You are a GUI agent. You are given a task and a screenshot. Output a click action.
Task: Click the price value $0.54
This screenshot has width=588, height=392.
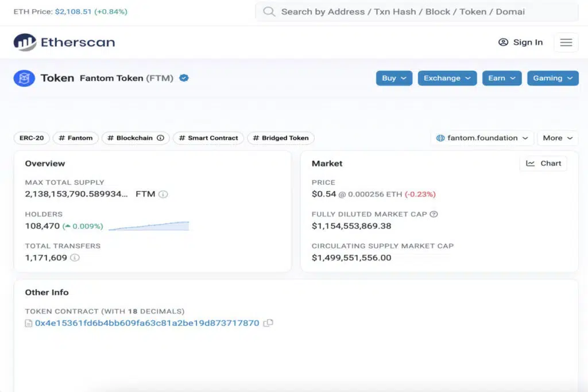coord(324,194)
